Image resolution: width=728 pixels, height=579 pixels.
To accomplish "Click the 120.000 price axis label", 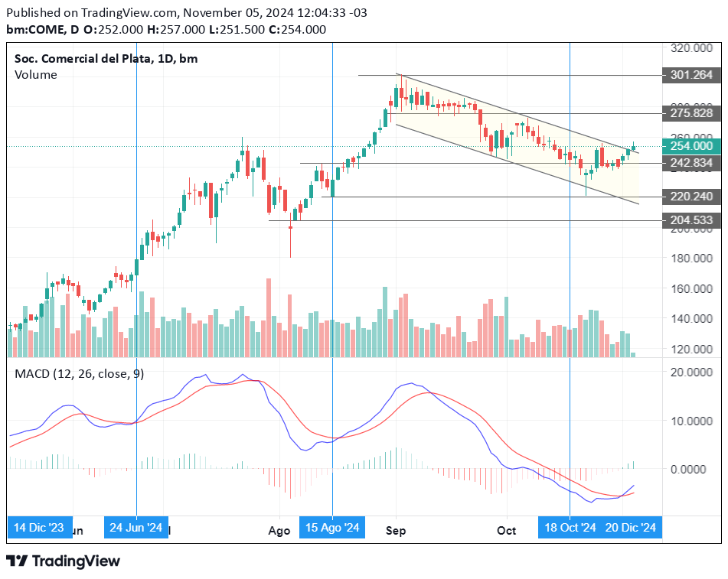I will [691, 350].
